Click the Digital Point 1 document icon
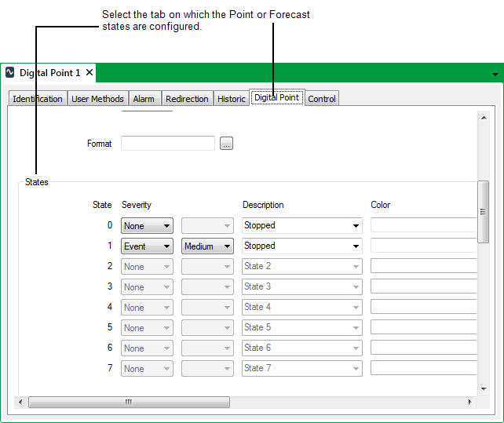 tap(10, 72)
